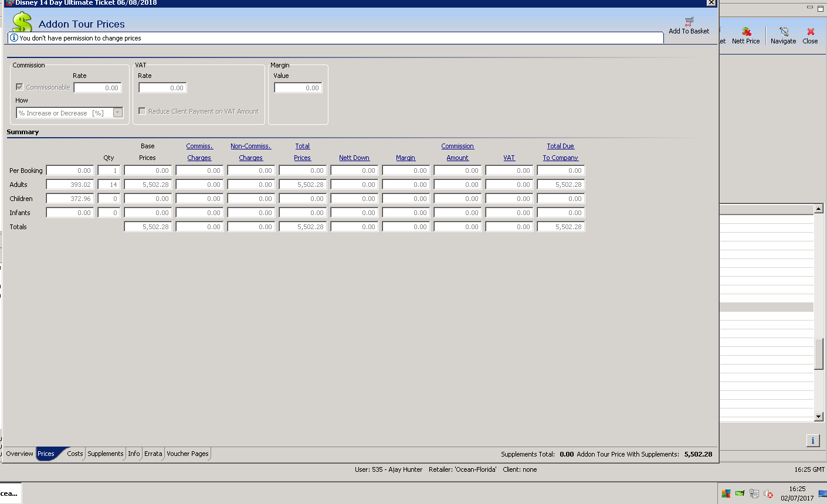Open Nett Price in the background window toolbar
Screen dimensions: 827x504
[746, 36]
